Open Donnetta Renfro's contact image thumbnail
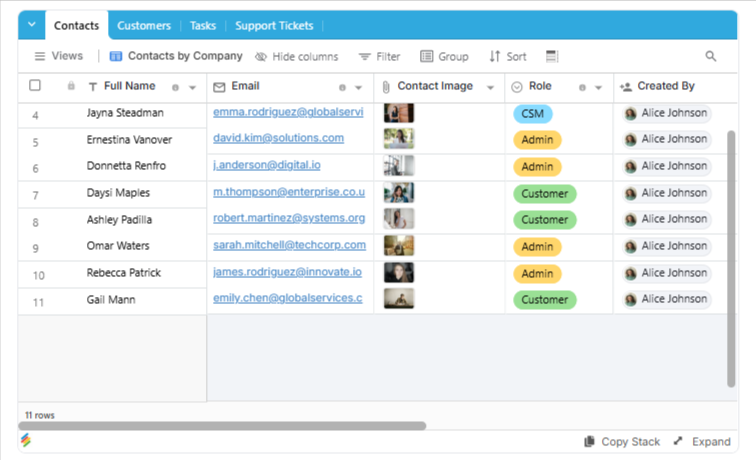 click(399, 166)
